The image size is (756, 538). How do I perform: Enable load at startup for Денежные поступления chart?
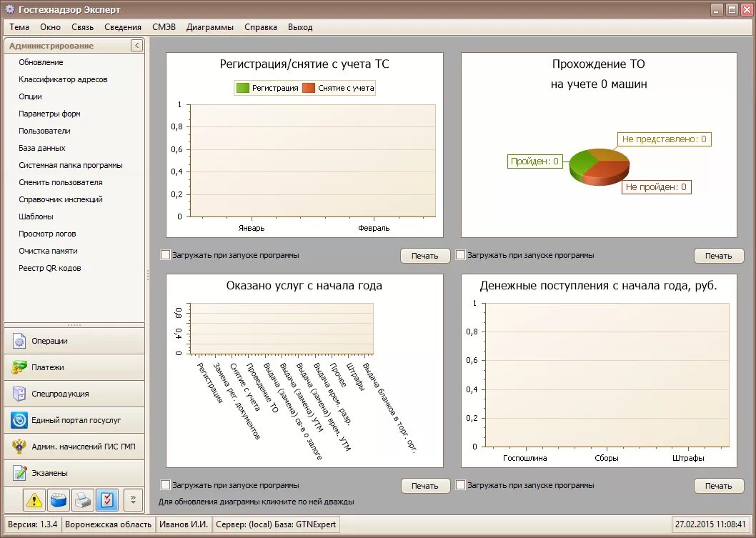(461, 485)
